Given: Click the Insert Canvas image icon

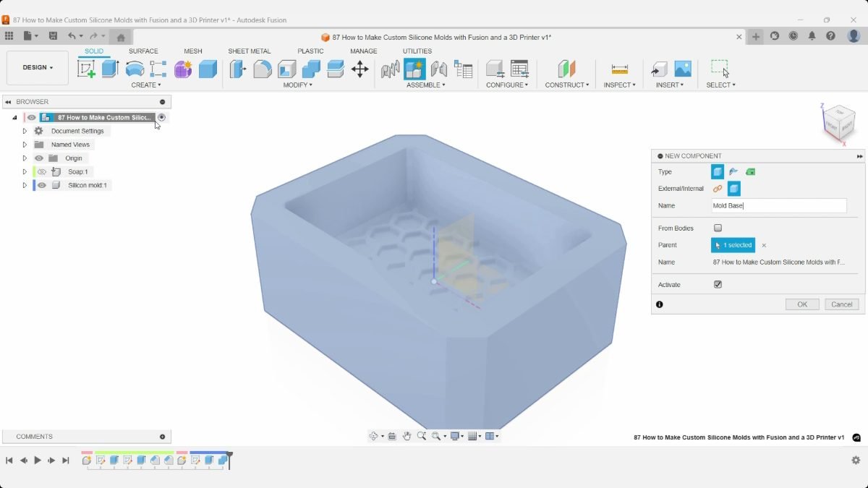Looking at the screenshot, I should pyautogui.click(x=683, y=69).
